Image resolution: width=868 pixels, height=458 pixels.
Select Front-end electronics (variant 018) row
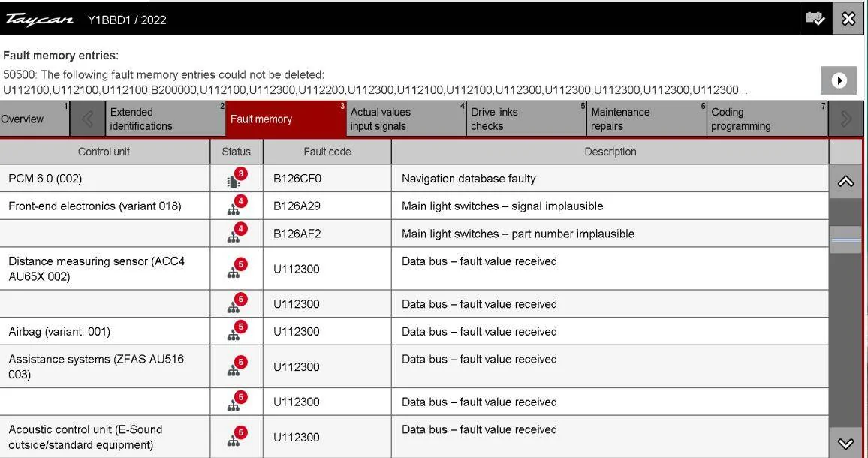point(95,206)
